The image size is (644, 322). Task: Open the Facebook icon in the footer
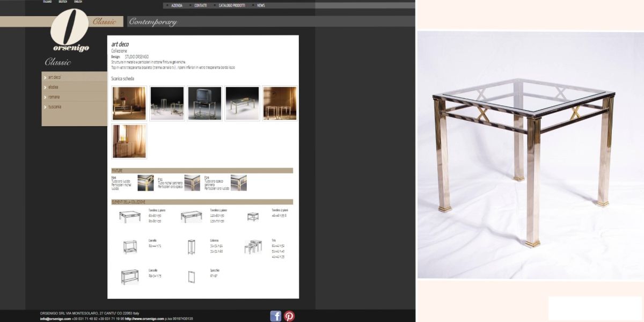tap(276, 316)
